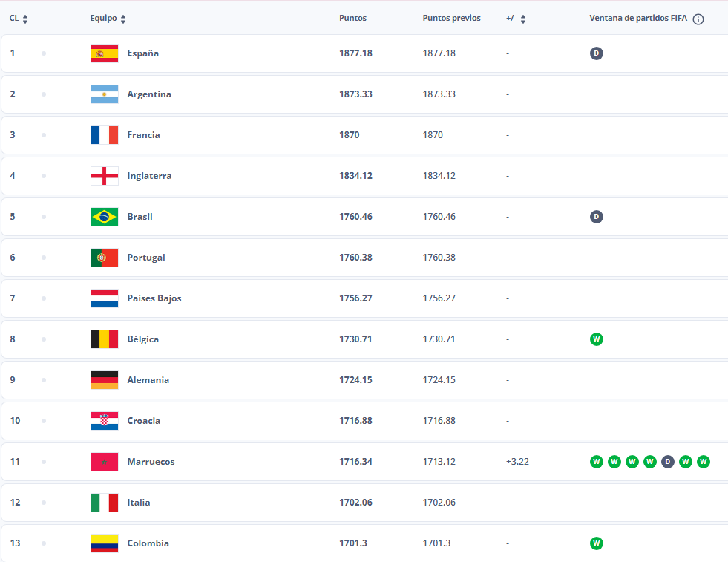Viewport: 728px width, 562px height.
Task: Click the Marruecos flag icon
Action: pyautogui.click(x=104, y=462)
